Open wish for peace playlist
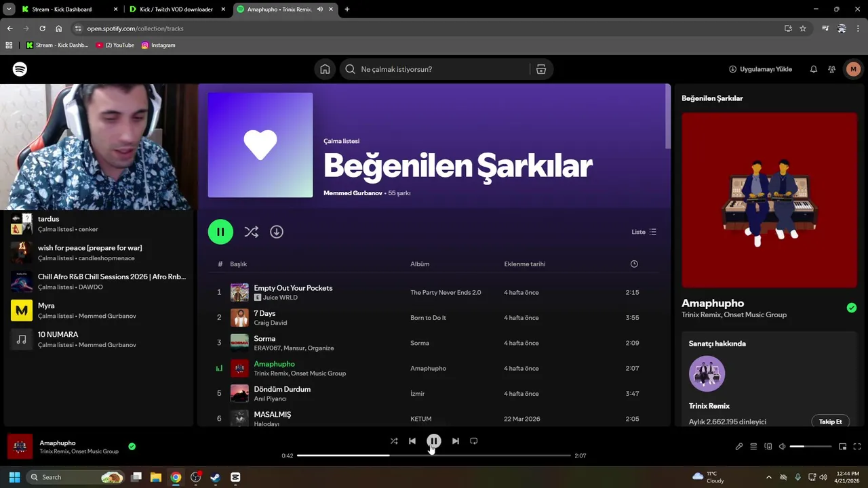The width and height of the screenshot is (868, 488). pos(98,252)
